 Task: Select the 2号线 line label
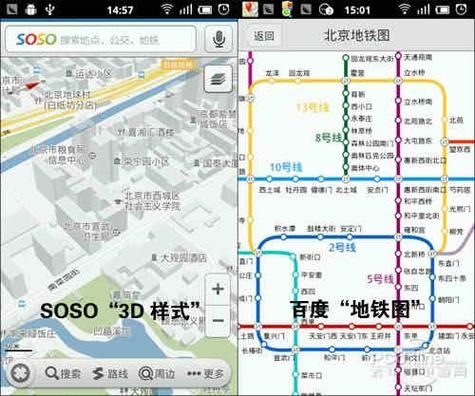pos(342,247)
